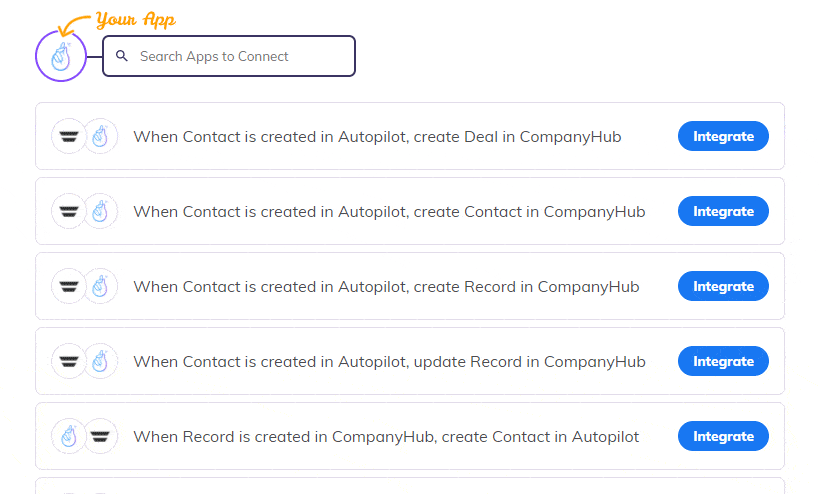Integrate the create Contact in CompanyHub workflow
The height and width of the screenshot is (494, 819).
(x=723, y=211)
